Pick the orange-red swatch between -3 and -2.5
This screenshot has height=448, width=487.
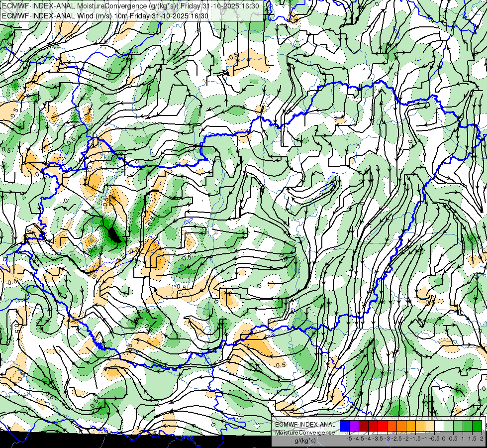tap(392, 426)
